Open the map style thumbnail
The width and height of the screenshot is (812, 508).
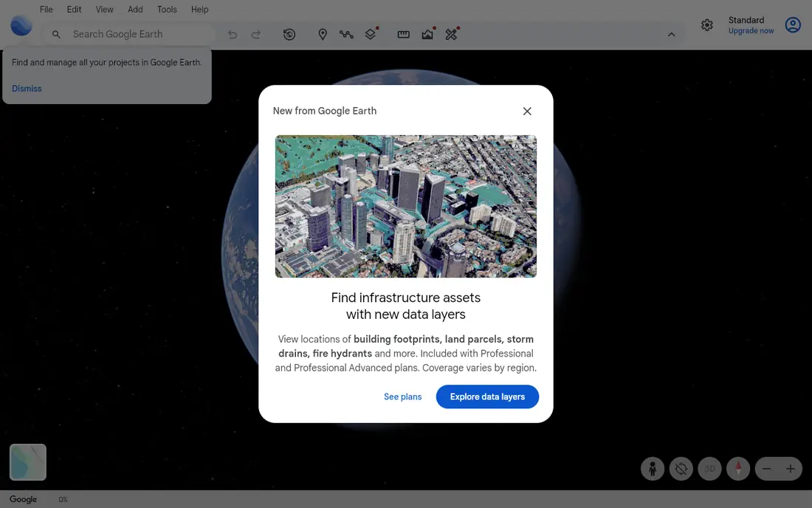(28, 462)
